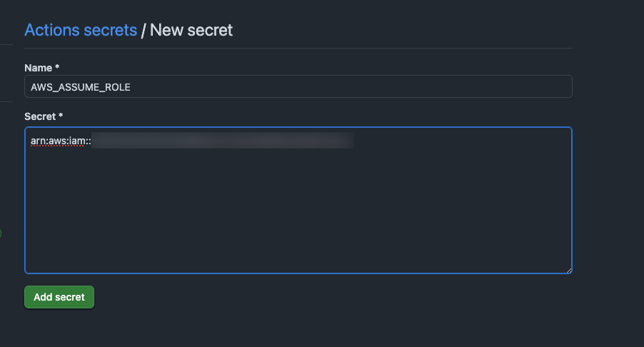Go back to the Actions secrets page
644x347 pixels.
click(80, 30)
